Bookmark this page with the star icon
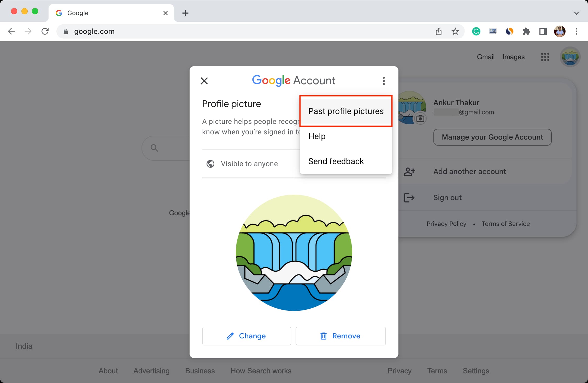588x383 pixels. 455,32
